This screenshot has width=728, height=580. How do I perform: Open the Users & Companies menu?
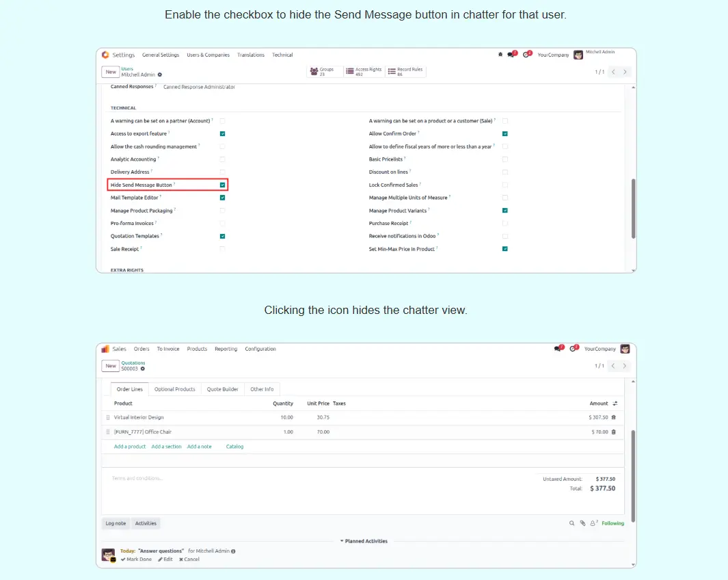tap(208, 55)
